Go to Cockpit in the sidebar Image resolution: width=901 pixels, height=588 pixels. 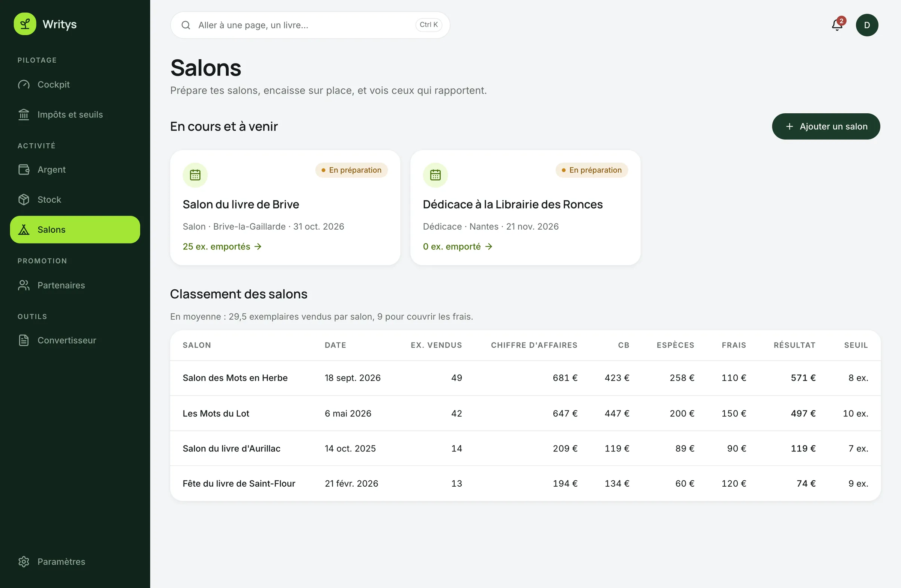click(x=75, y=84)
